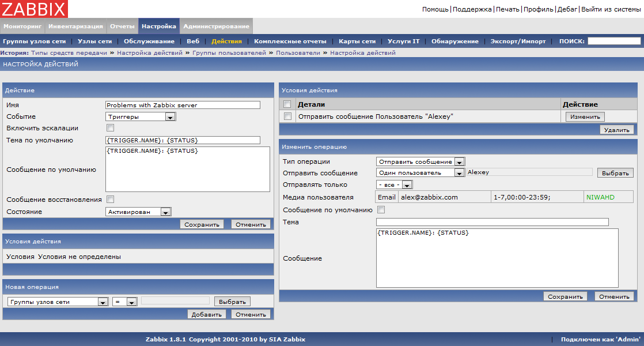Open the Состояние dropdown showing Активирован
This screenshot has height=346, width=644.
(x=138, y=212)
